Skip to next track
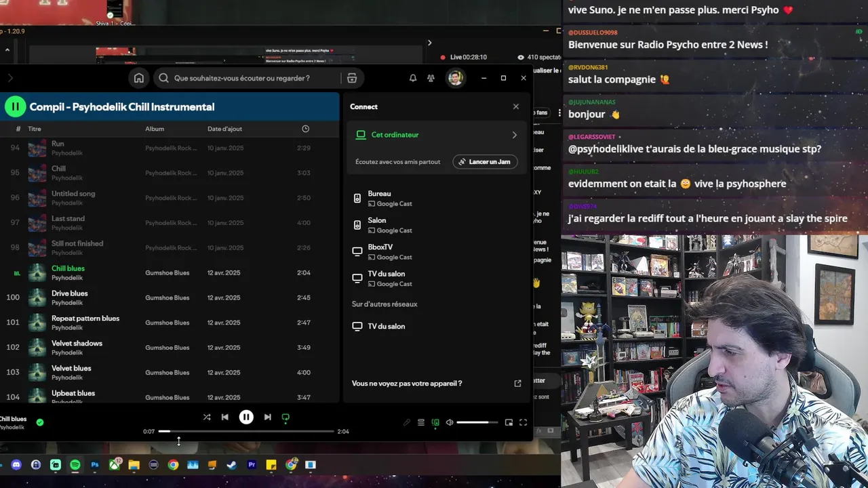This screenshot has height=488, width=868. click(x=267, y=418)
